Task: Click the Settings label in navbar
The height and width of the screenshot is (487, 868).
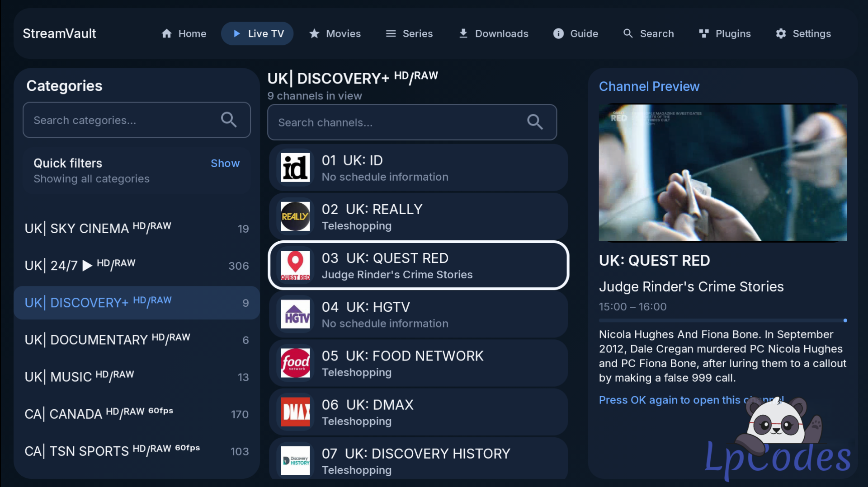Action: point(811,33)
